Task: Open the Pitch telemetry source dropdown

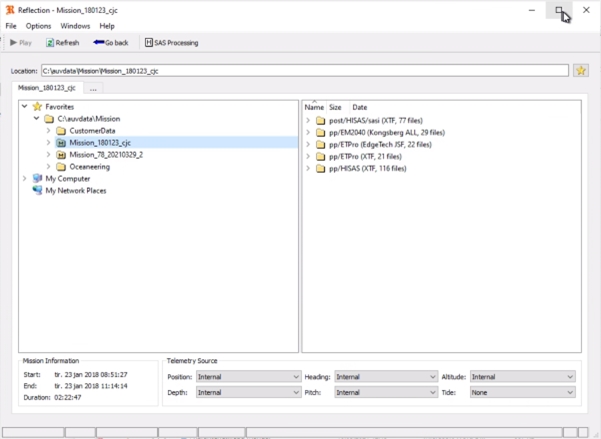Action: (x=386, y=392)
